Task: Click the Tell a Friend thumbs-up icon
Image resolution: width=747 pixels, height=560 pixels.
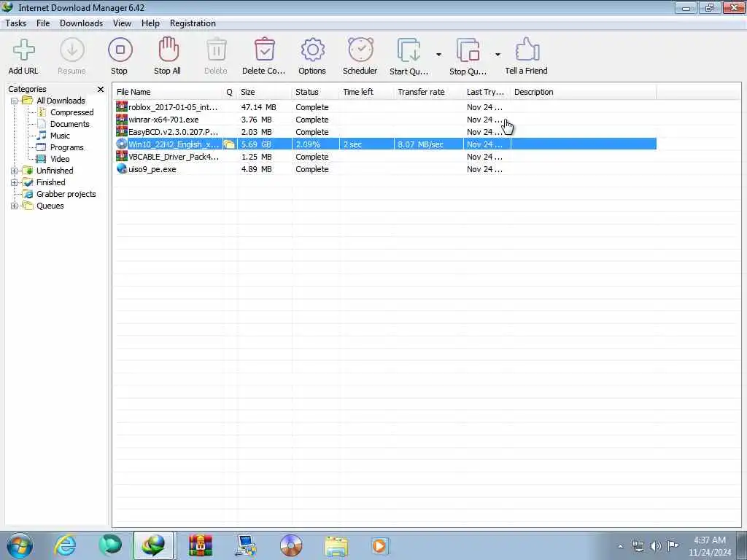Action: pyautogui.click(x=527, y=50)
